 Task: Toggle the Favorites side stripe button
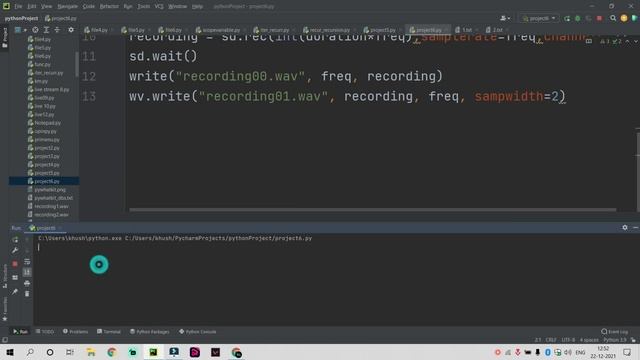[4, 308]
